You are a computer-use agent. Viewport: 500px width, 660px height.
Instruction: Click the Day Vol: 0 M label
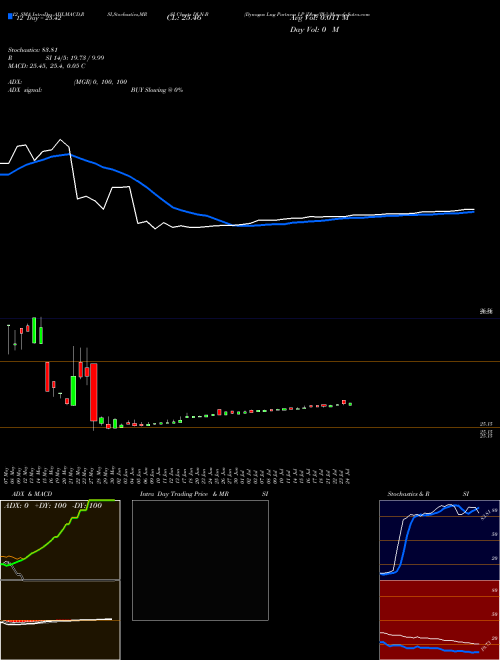pyautogui.click(x=314, y=30)
